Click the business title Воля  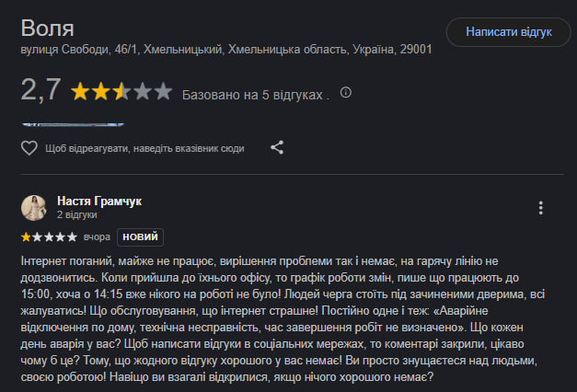coord(46,24)
